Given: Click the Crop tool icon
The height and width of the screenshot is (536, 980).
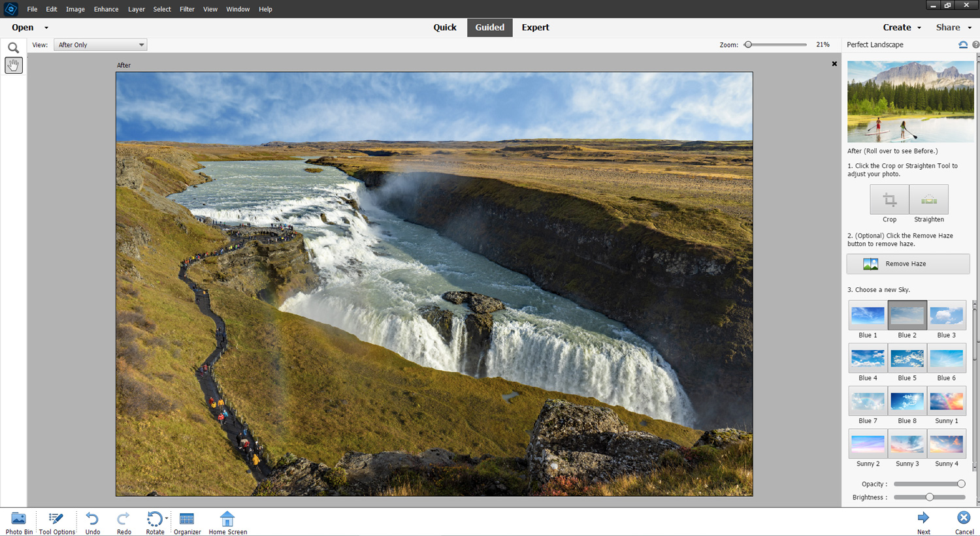Looking at the screenshot, I should [x=889, y=199].
